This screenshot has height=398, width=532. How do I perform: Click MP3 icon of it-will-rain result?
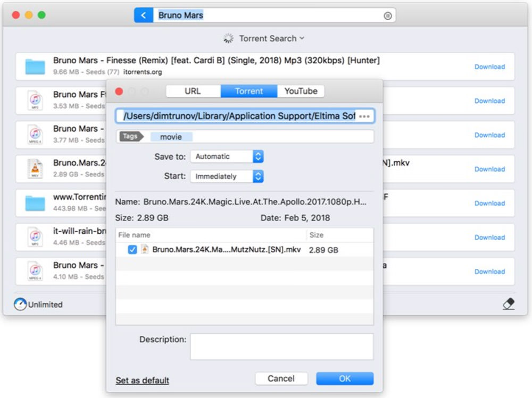pos(35,236)
